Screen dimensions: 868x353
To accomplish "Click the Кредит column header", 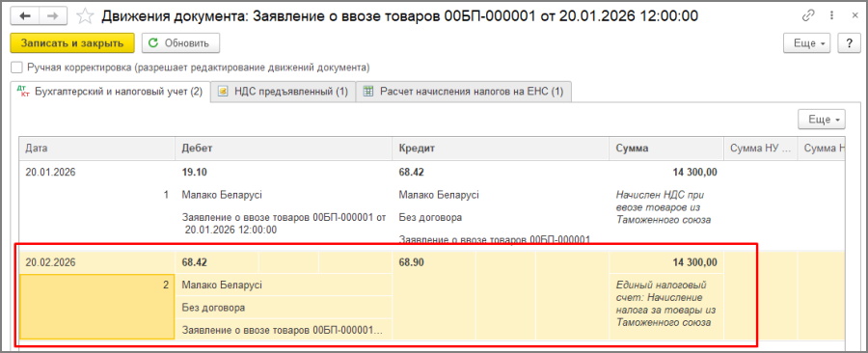I will tap(501, 149).
